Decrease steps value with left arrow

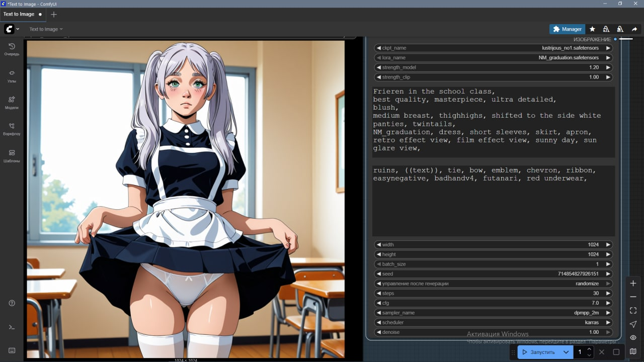(x=379, y=293)
